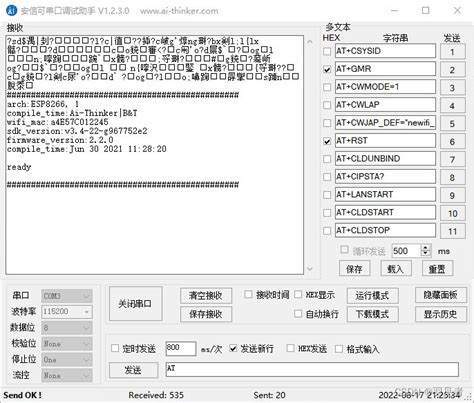
Task: Tick HEX checkbox beside AT+CLDSTOP
Action: [327, 231]
